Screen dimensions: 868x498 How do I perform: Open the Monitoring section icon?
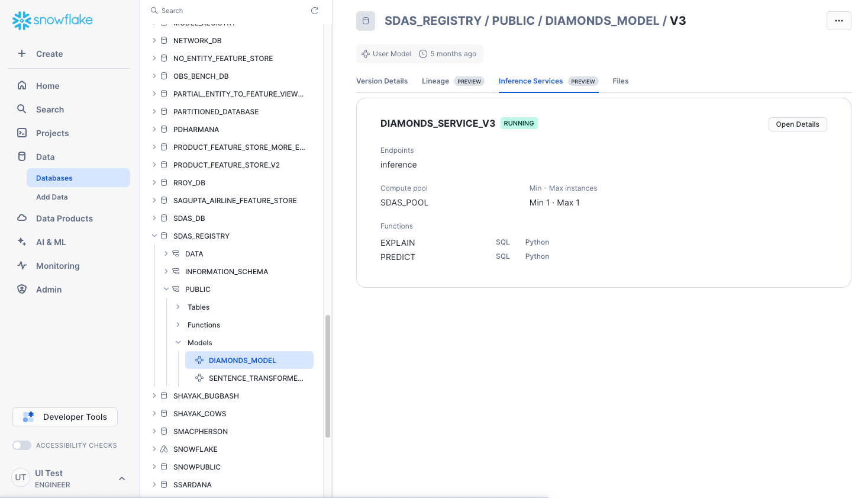coord(22,266)
